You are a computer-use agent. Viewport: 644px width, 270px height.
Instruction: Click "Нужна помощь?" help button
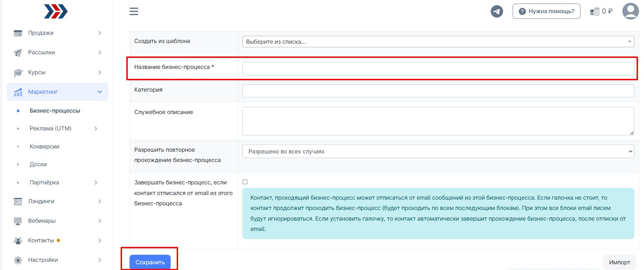click(x=546, y=11)
